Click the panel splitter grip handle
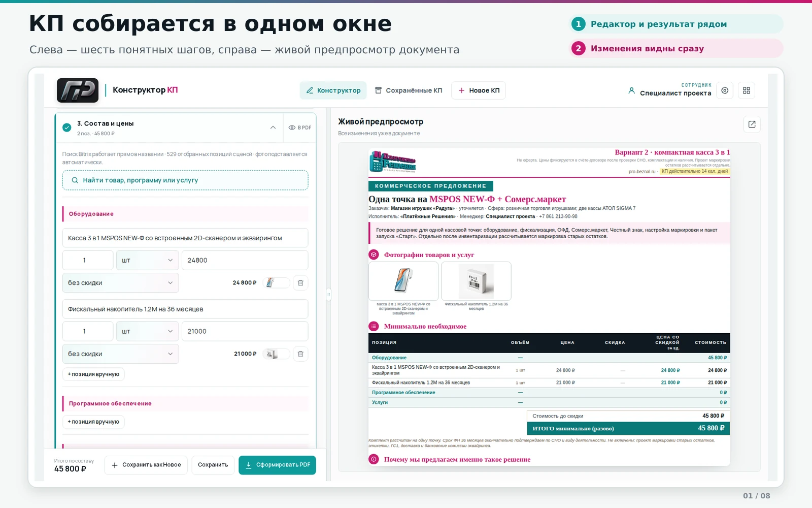Screen dimensions: 812x508 click(x=328, y=294)
